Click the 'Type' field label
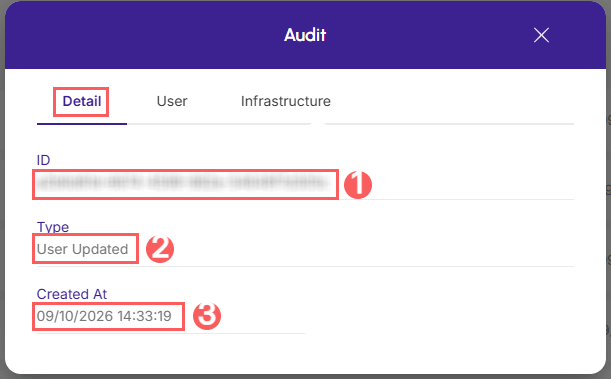The width and height of the screenshot is (611, 379). pyautogui.click(x=53, y=227)
